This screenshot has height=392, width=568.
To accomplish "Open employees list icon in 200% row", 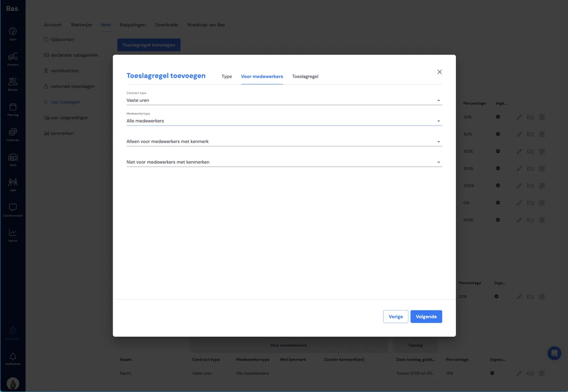I will 542,186.
